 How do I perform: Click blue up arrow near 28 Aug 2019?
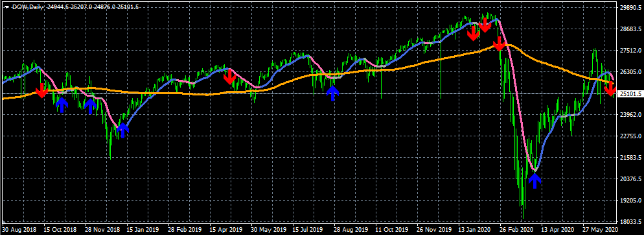(332, 93)
